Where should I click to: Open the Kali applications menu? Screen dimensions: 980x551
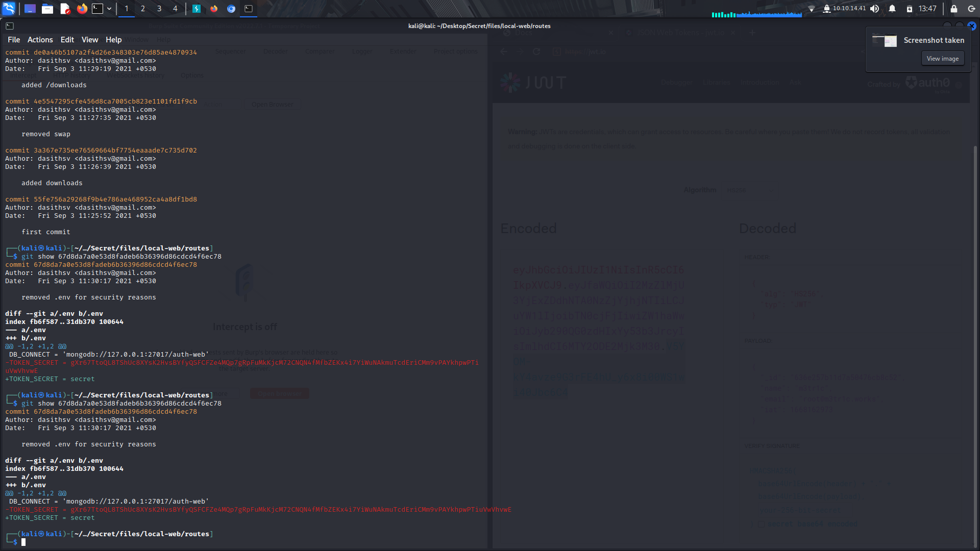[x=9, y=8]
